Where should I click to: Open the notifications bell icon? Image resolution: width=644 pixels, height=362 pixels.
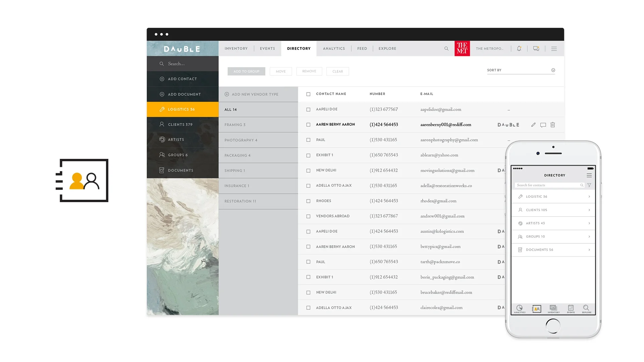tap(519, 49)
